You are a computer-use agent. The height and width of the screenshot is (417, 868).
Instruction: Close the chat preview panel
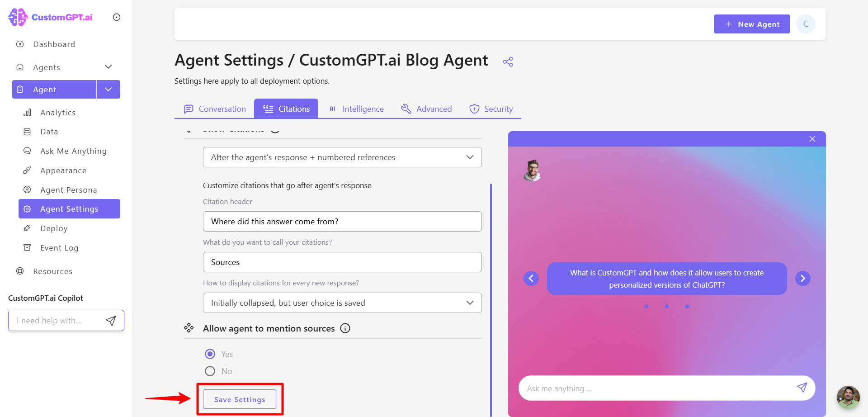(812, 139)
